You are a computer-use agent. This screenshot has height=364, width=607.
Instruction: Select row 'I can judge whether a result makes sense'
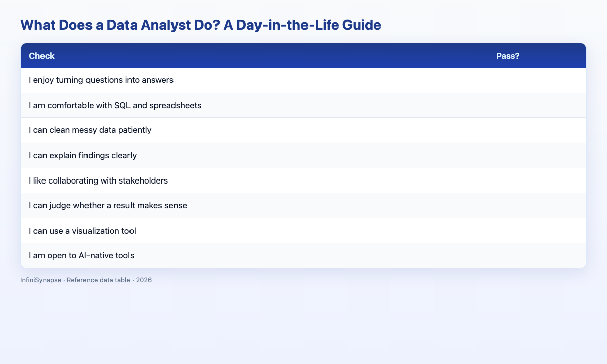303,205
